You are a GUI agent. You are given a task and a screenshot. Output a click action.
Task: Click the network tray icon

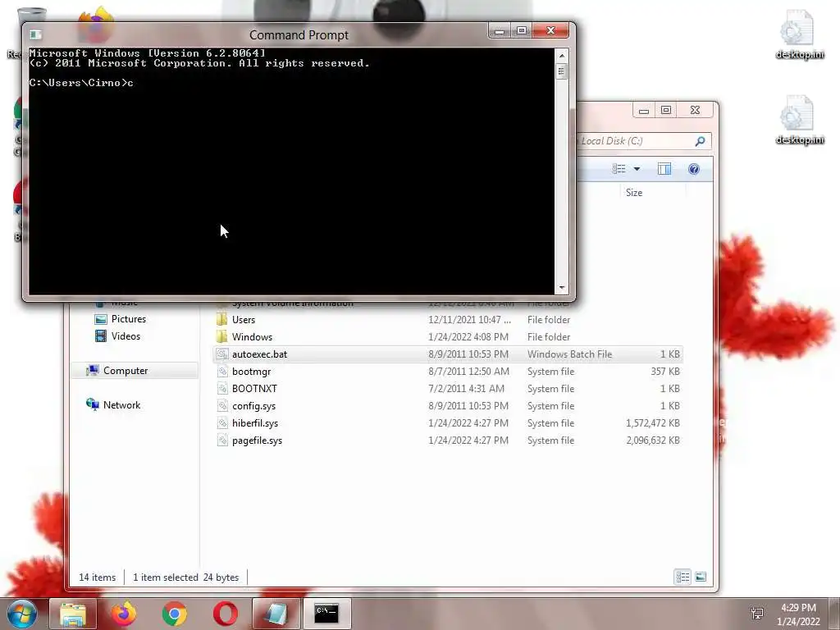coord(757,614)
